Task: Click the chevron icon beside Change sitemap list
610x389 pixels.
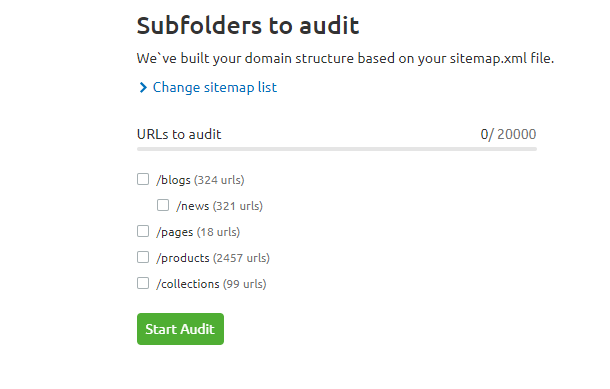Action: click(x=143, y=88)
